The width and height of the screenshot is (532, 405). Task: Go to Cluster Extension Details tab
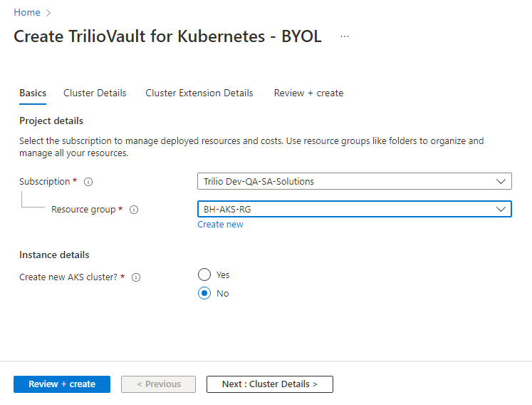click(199, 93)
